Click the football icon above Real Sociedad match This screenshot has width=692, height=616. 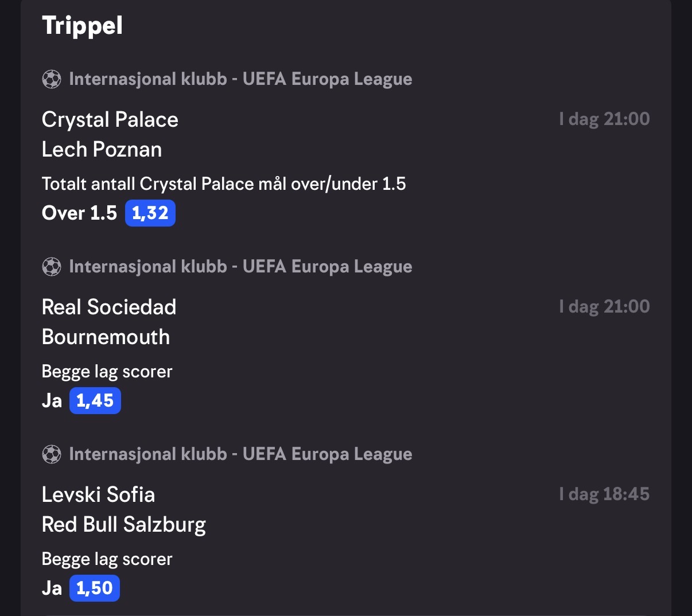tap(52, 267)
